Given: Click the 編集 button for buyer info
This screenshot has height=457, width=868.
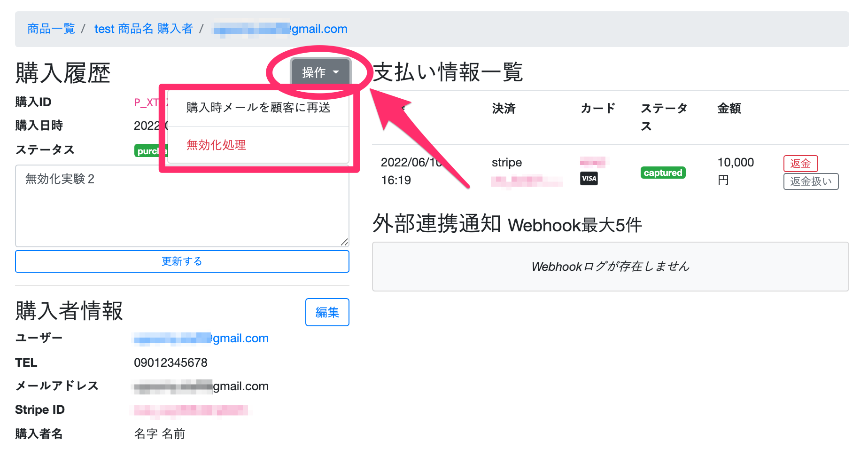Looking at the screenshot, I should point(327,312).
